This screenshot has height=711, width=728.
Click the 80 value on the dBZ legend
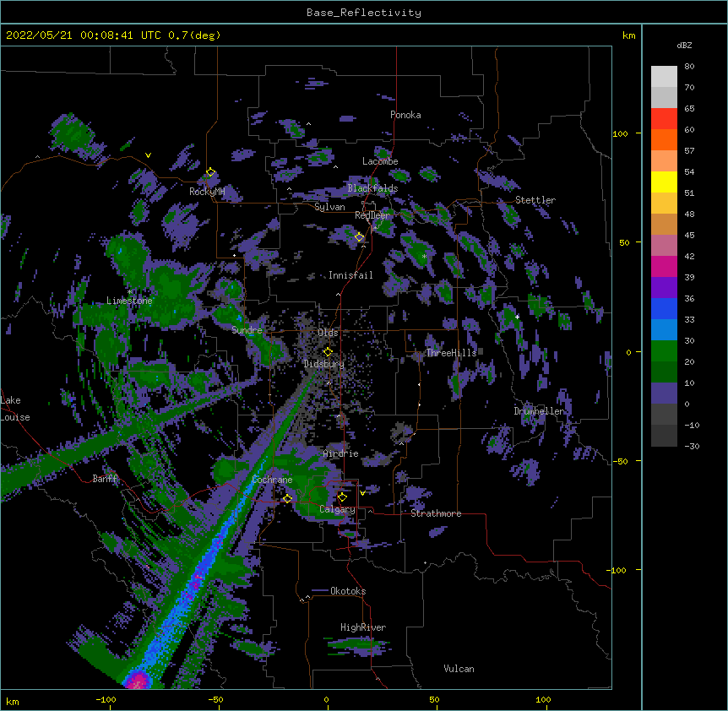(x=689, y=67)
